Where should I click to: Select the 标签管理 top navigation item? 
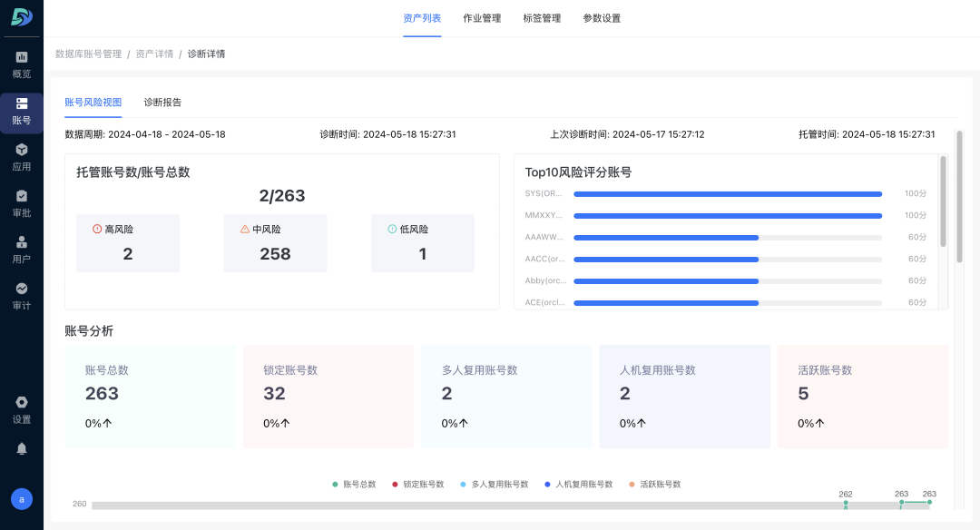[542, 17]
